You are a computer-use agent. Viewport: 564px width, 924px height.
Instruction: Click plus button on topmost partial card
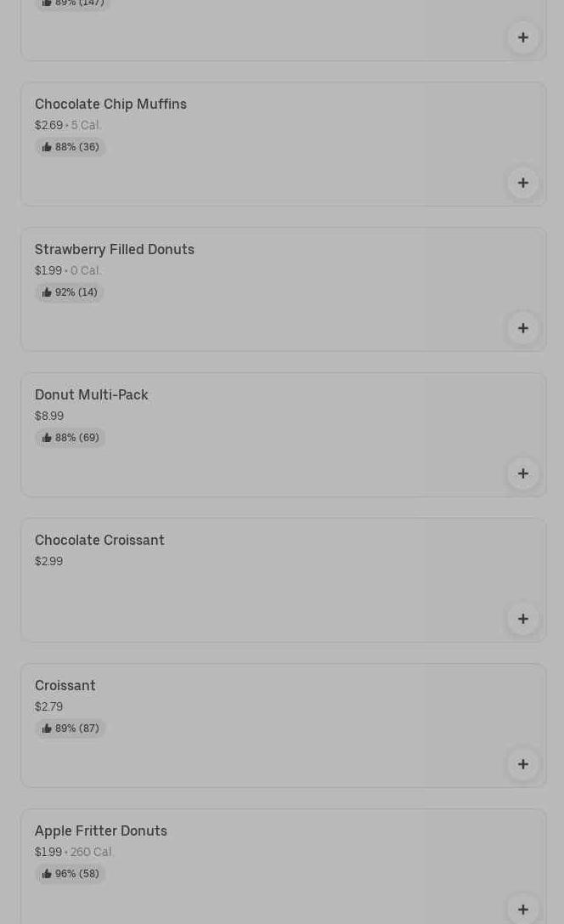pyautogui.click(x=522, y=37)
